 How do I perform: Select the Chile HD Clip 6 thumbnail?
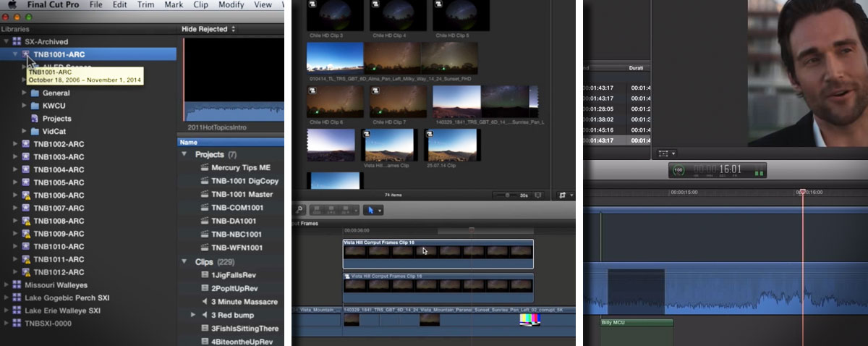click(335, 101)
